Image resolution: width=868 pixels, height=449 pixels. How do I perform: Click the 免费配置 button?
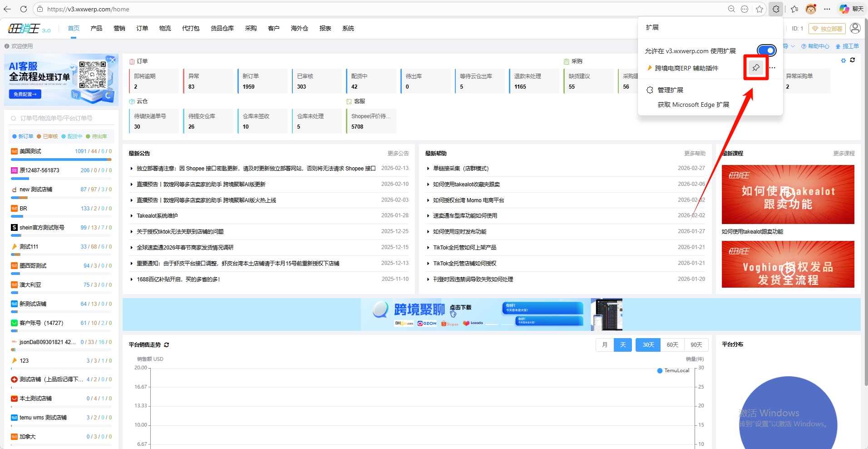(25, 94)
